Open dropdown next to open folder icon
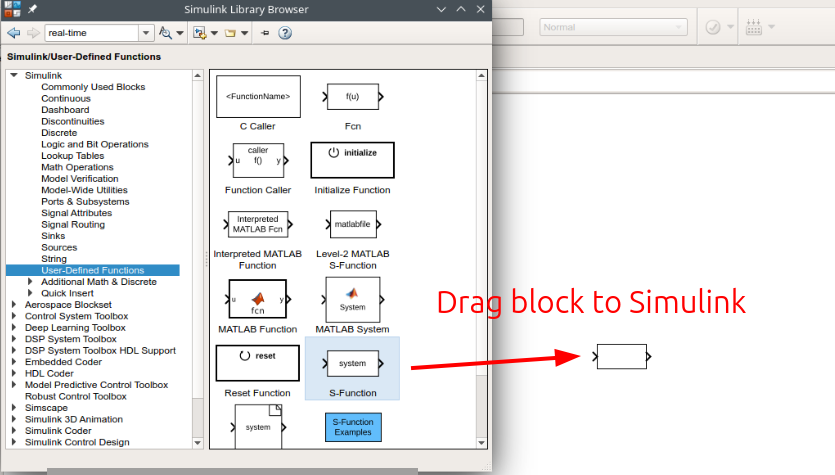 click(244, 33)
